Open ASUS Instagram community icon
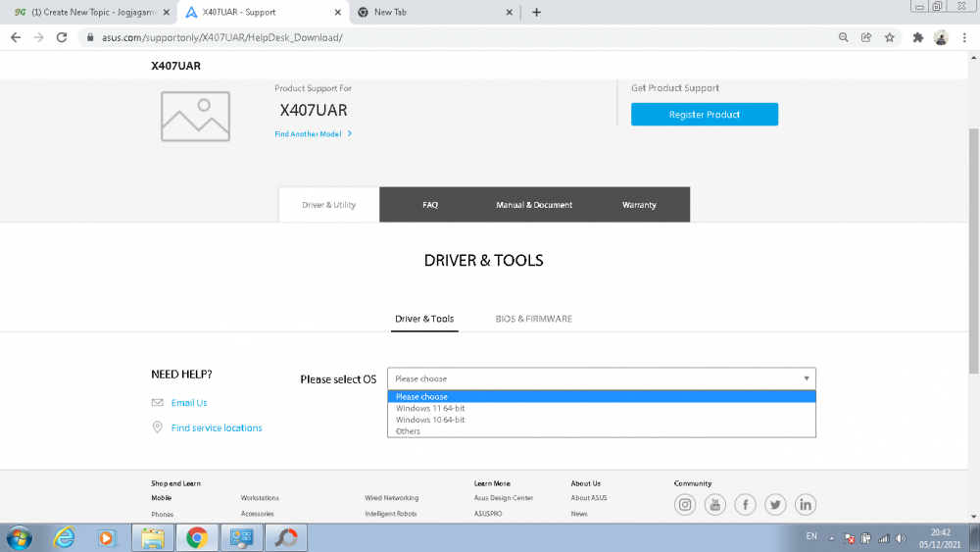Image resolution: width=980 pixels, height=552 pixels. (x=685, y=505)
